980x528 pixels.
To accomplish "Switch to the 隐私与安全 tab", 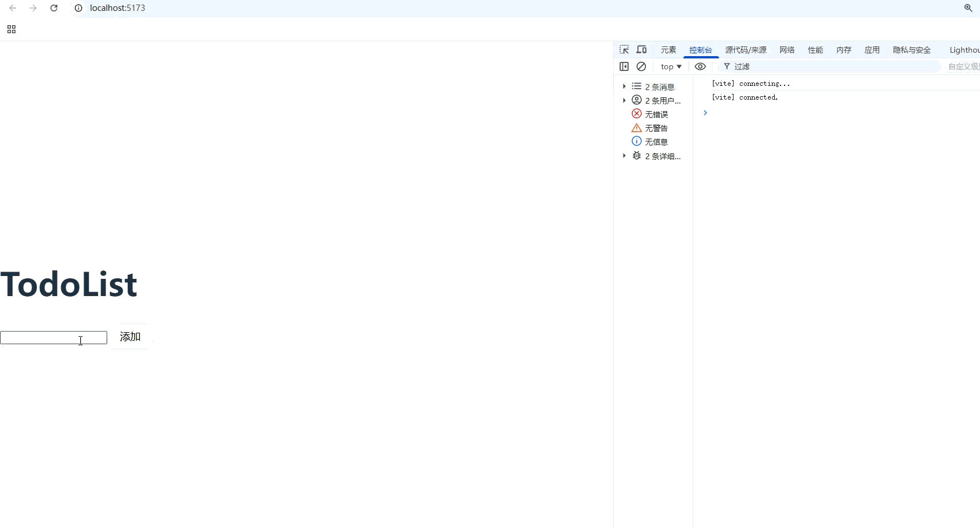I will pos(912,50).
